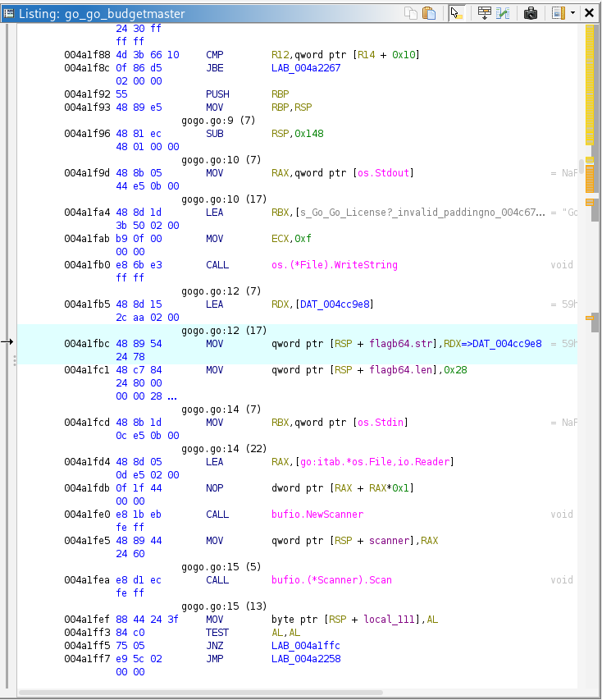Select the os.Stdout reference

coord(383,173)
